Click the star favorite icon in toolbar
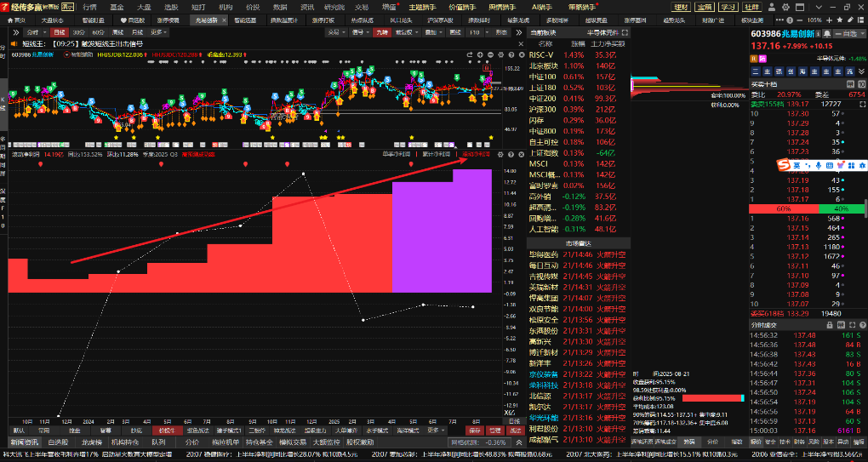868x462 pixels. click(x=840, y=20)
